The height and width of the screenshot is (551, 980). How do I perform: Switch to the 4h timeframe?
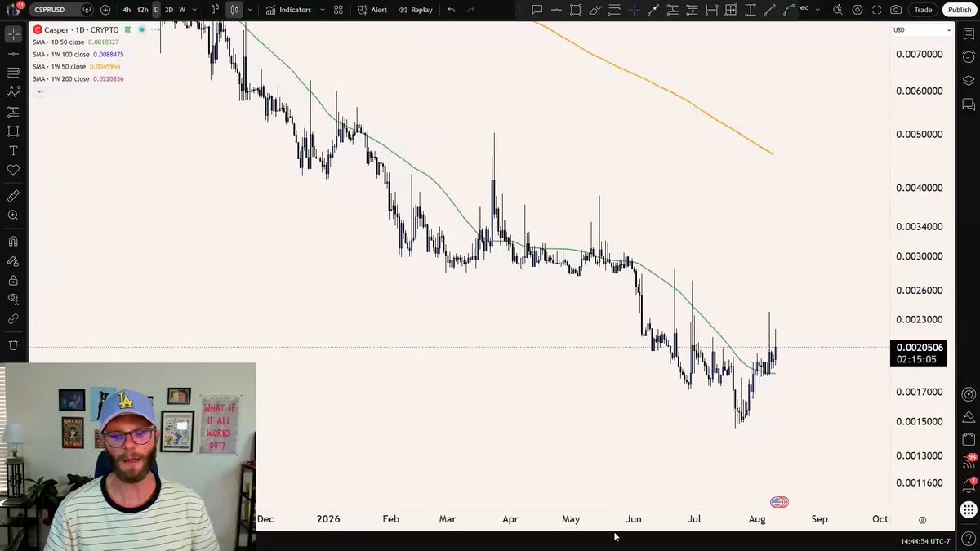click(x=127, y=10)
